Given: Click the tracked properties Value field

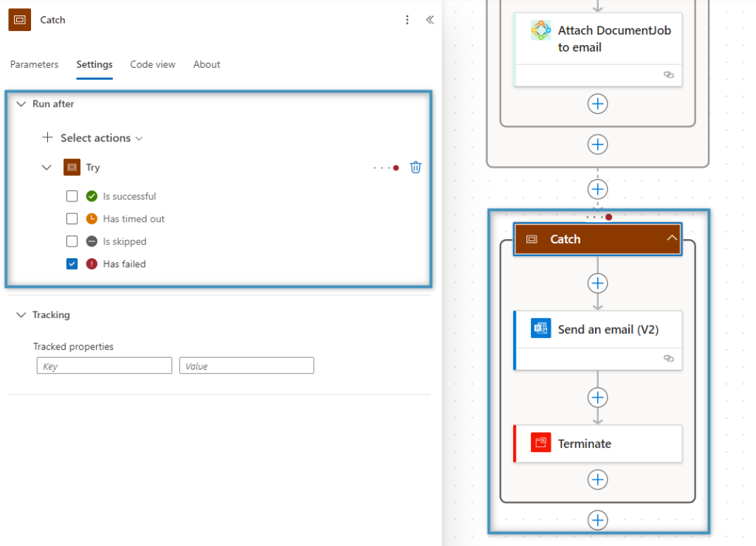Looking at the screenshot, I should coord(247,366).
